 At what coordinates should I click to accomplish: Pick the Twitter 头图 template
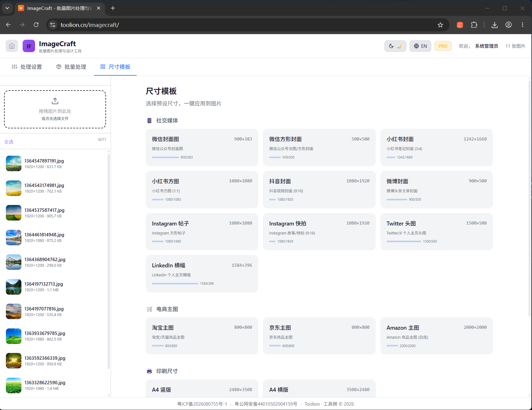(437, 232)
